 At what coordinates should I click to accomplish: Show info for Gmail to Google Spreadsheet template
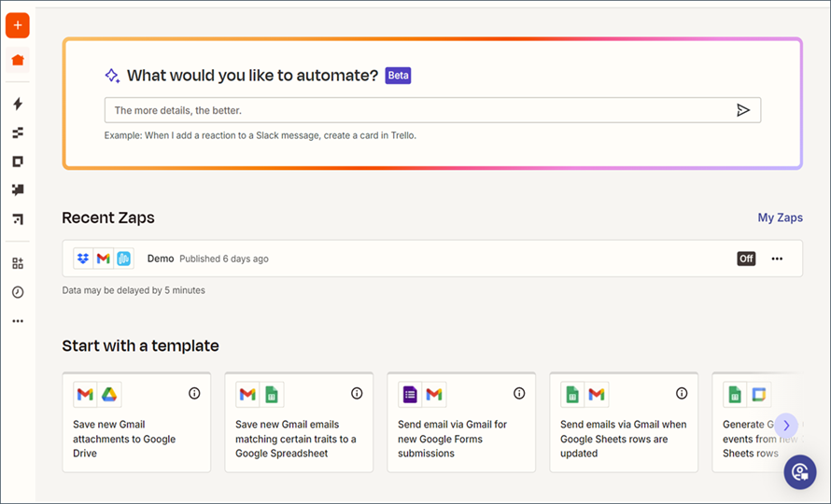(x=357, y=394)
